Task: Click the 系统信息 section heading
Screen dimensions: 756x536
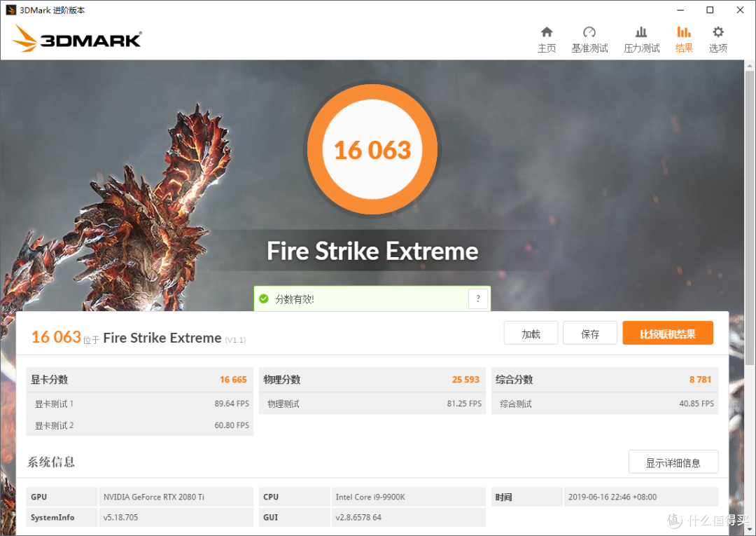Action: point(51,462)
